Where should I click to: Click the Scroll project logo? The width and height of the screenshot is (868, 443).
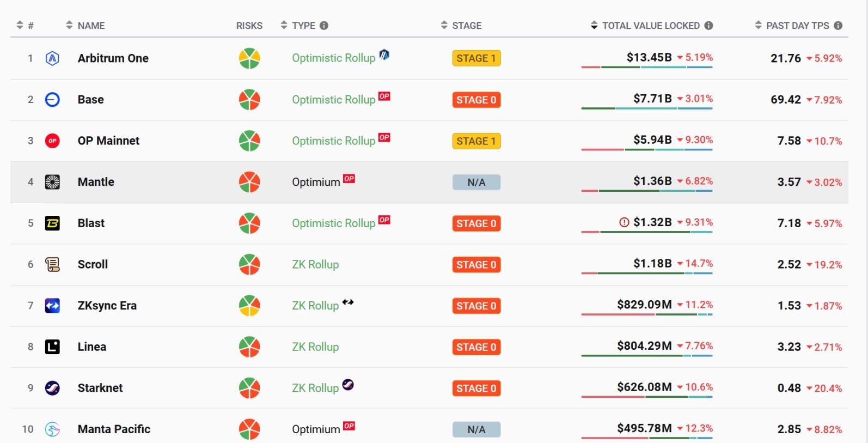tap(52, 264)
